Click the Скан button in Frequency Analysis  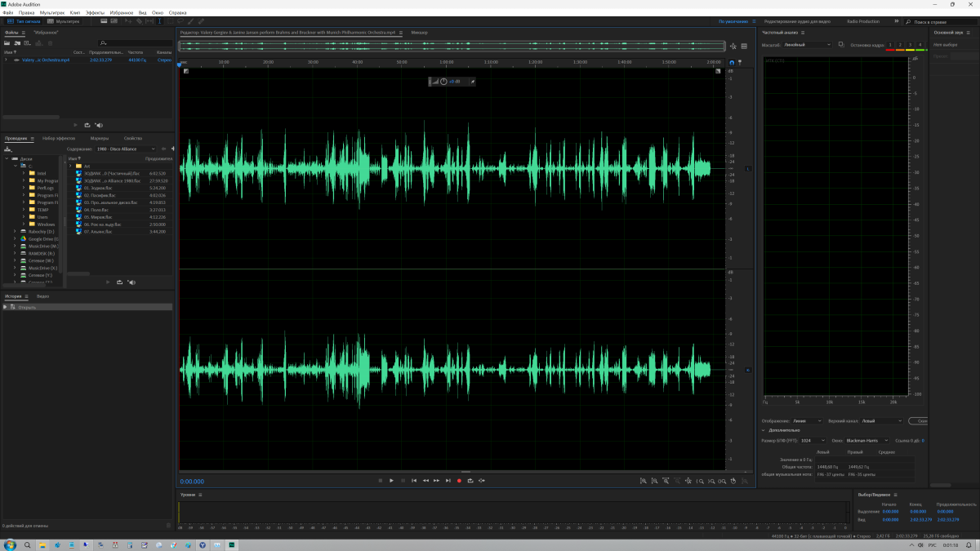point(918,421)
